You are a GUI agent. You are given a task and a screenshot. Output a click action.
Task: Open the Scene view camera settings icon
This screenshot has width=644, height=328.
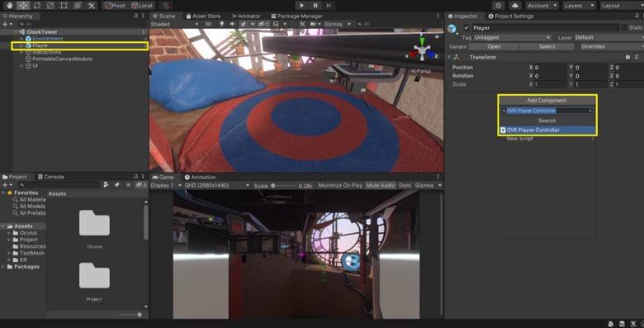pos(313,24)
